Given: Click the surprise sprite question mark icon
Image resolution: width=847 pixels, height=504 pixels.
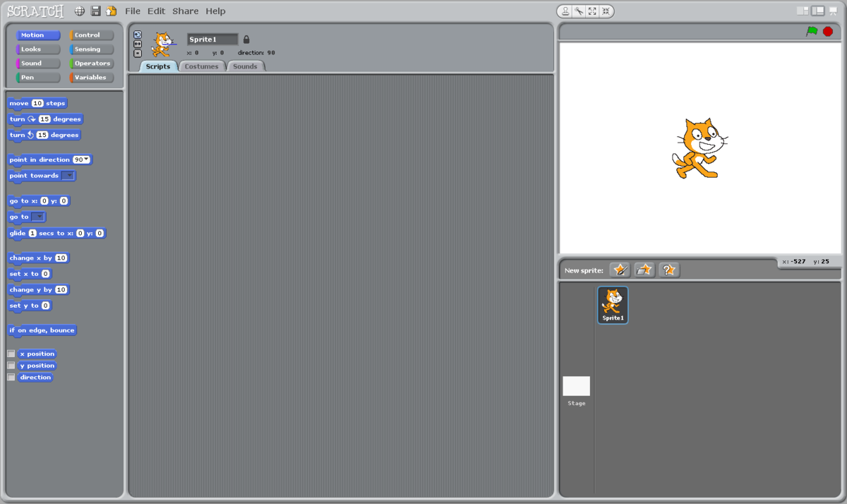Looking at the screenshot, I should pos(668,269).
